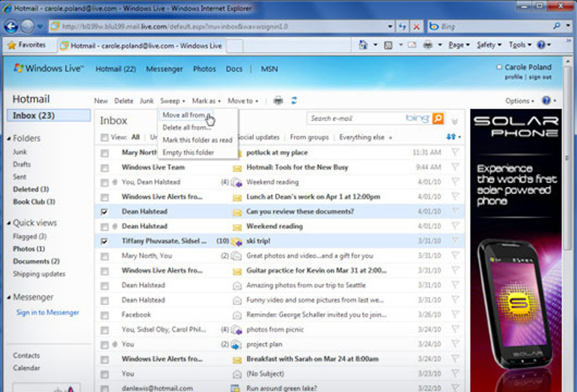Viewport: 577px width, 392px height.
Task: Select Delete all from... in Sweep menu
Action: 187,127
